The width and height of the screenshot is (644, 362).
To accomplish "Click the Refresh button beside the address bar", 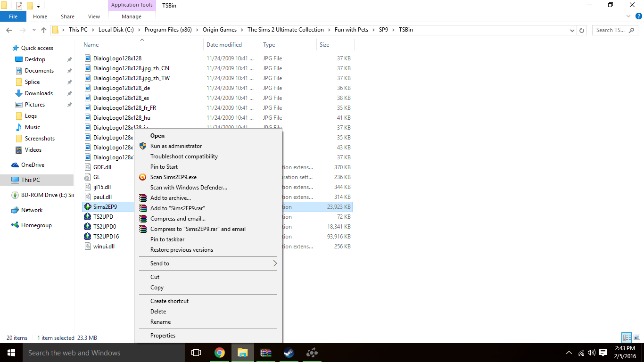I will pos(582,30).
